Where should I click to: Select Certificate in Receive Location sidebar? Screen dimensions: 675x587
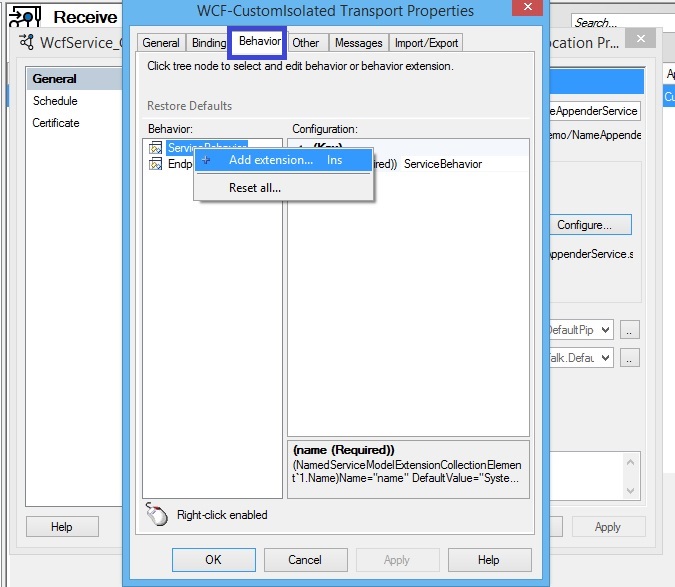[56, 123]
